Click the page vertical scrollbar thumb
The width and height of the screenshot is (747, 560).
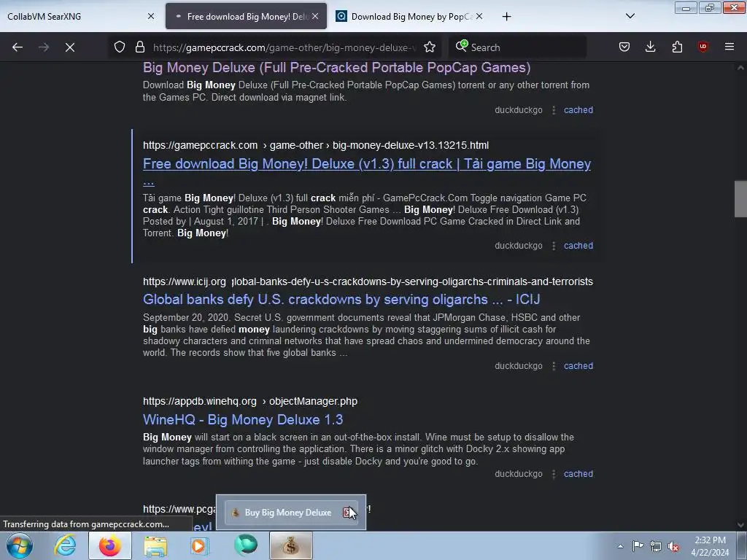(x=740, y=198)
